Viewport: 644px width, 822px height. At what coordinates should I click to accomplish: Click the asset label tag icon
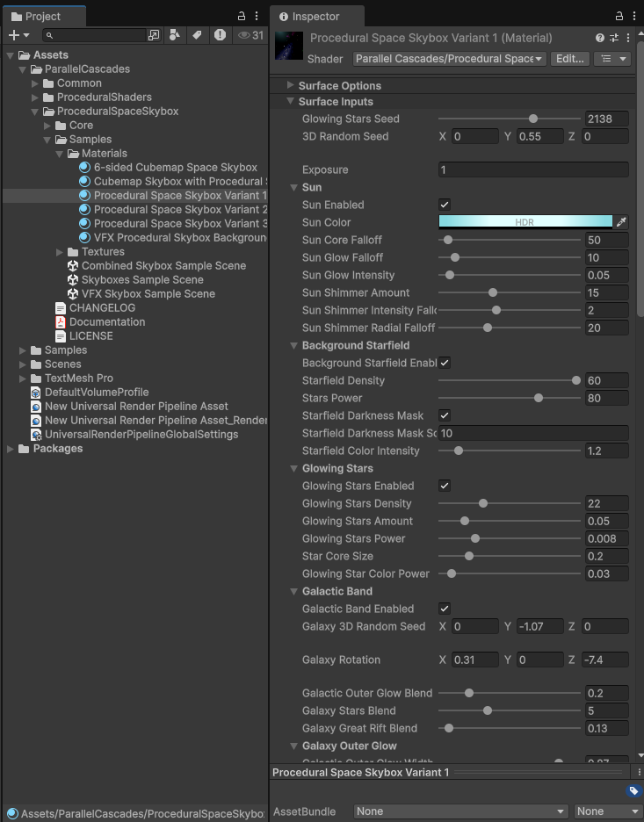[x=633, y=791]
